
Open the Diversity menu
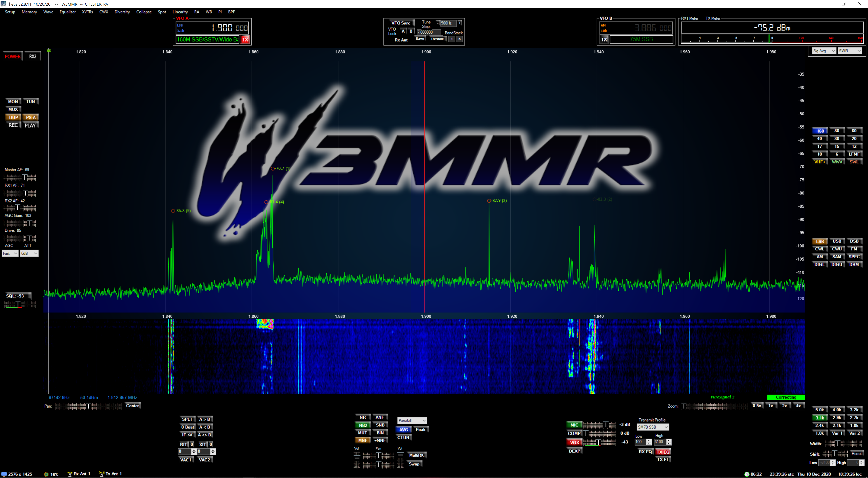pyautogui.click(x=122, y=12)
